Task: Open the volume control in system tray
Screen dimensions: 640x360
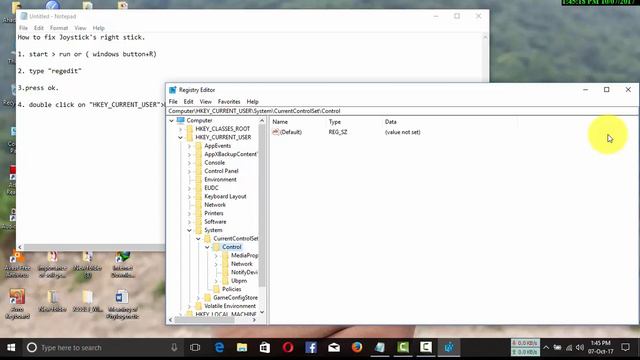Action: (x=580, y=348)
